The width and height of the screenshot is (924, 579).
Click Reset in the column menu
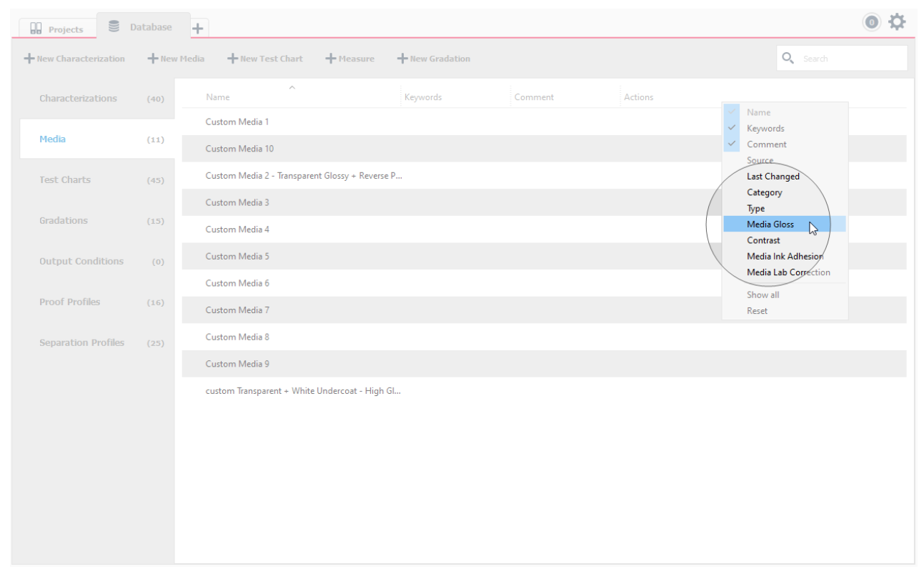757,311
